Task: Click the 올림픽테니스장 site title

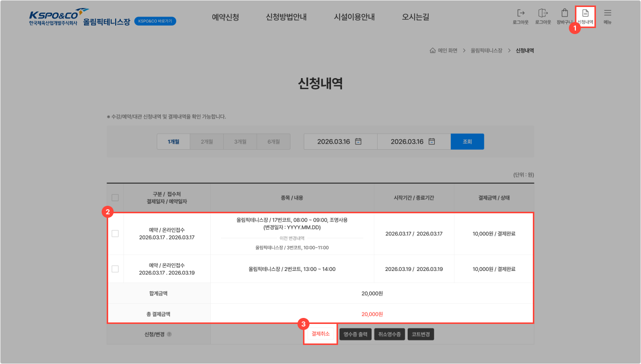Action: coord(106,22)
